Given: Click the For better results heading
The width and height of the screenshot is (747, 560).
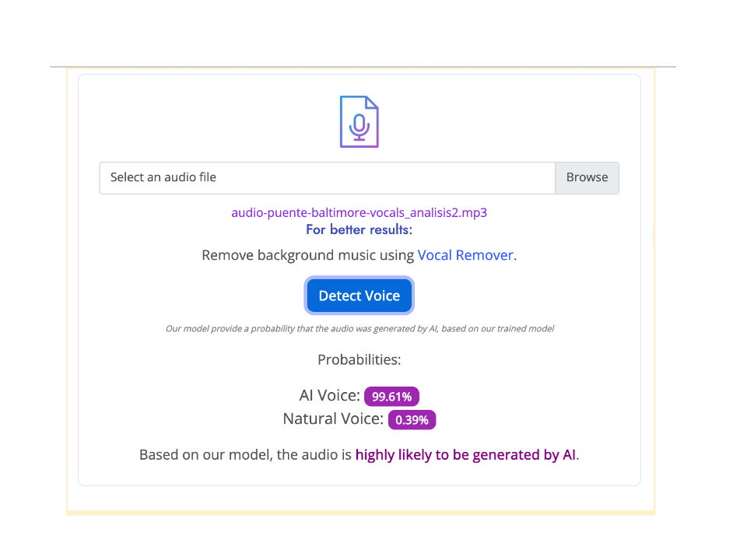Looking at the screenshot, I should (x=359, y=229).
